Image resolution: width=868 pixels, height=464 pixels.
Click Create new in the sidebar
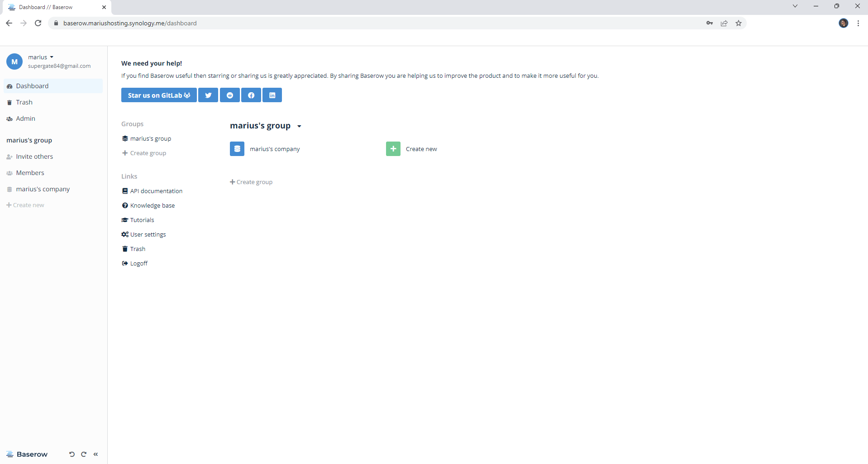(x=25, y=205)
